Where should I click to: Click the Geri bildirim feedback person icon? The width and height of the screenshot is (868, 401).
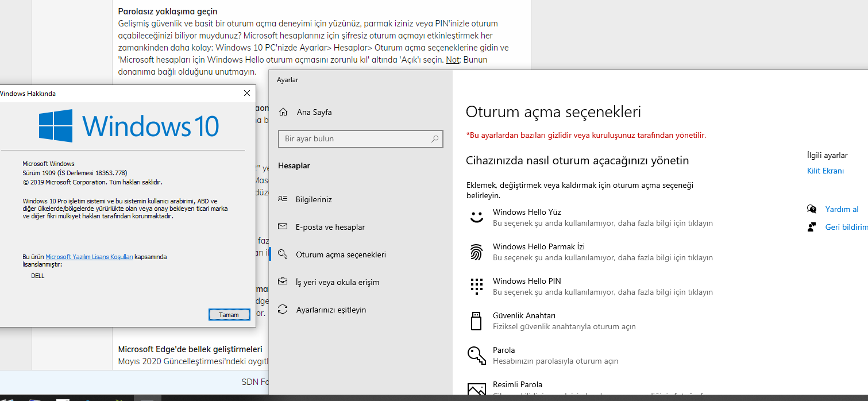[812, 227]
